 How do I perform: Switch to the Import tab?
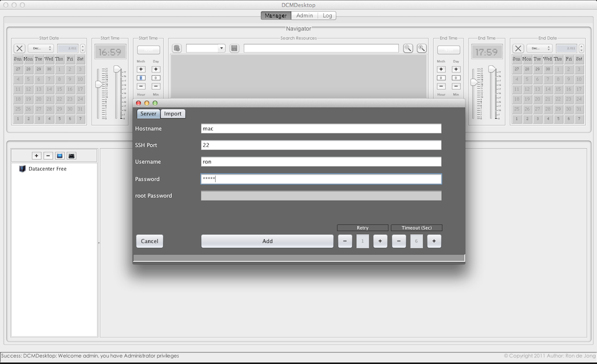[x=173, y=114]
